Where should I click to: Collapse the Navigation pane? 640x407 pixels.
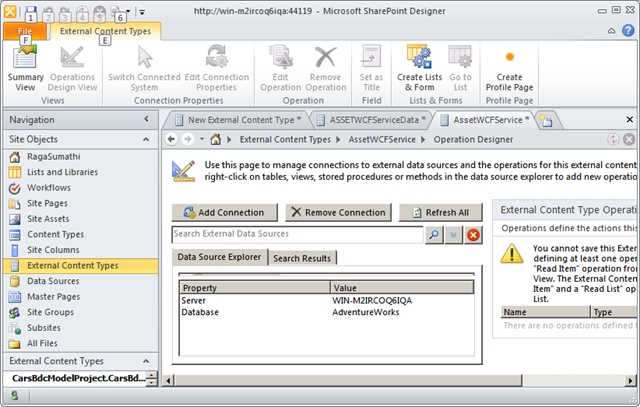146,119
